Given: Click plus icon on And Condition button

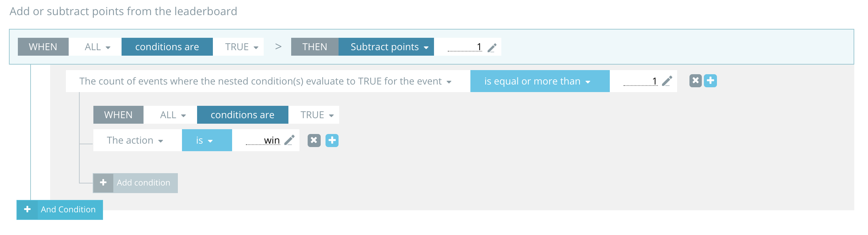Looking at the screenshot, I should (27, 209).
